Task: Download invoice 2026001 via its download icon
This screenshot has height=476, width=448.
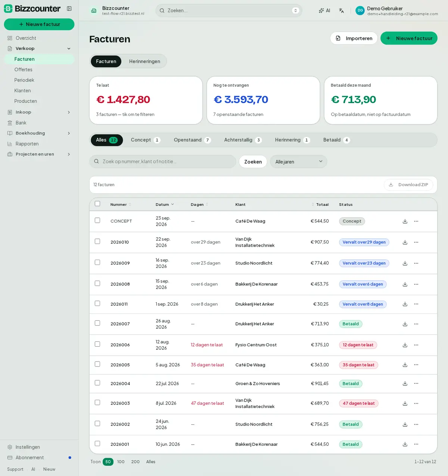Action: pyautogui.click(x=405, y=444)
